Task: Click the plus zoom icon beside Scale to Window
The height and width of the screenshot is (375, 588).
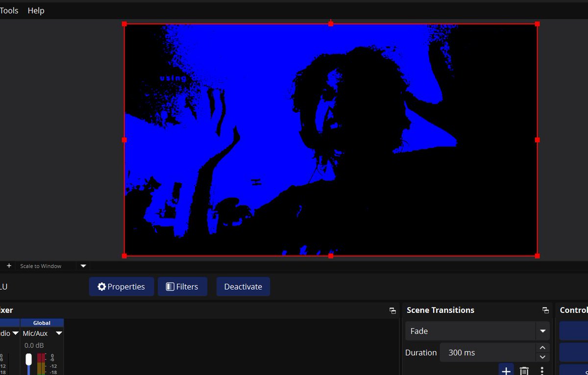Action: (9, 266)
